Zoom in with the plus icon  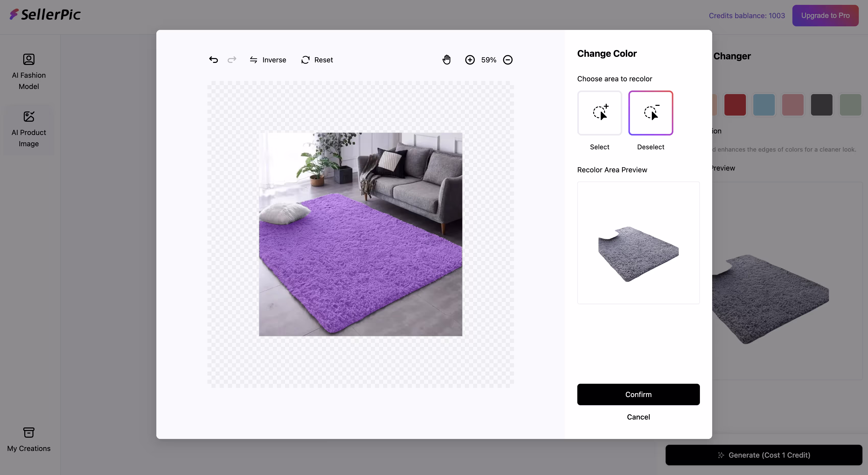coord(470,60)
